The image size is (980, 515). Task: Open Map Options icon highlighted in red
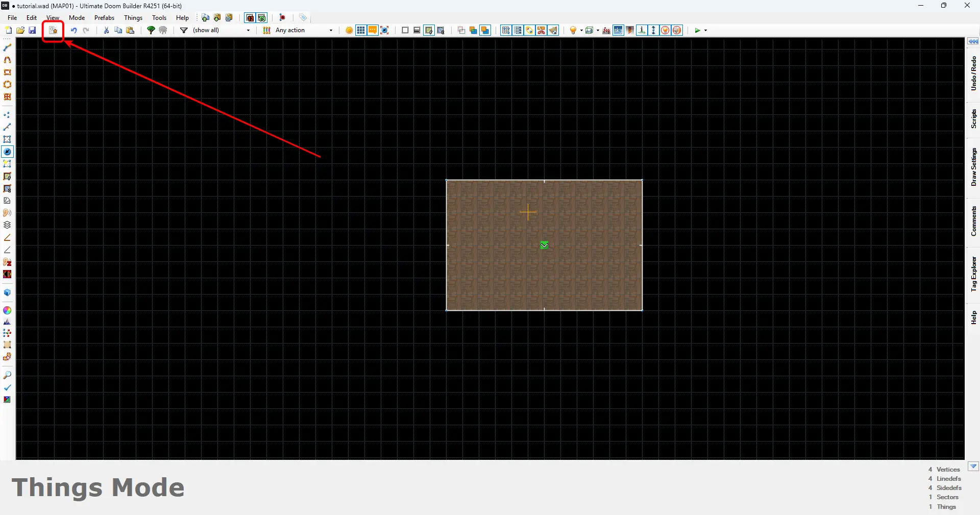point(53,31)
